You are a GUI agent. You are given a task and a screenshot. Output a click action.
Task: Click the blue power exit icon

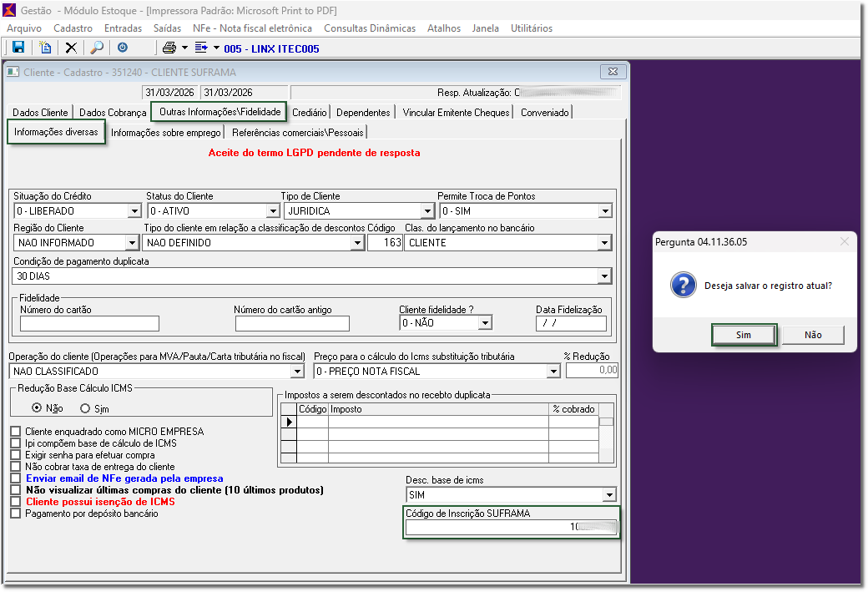coord(123,48)
